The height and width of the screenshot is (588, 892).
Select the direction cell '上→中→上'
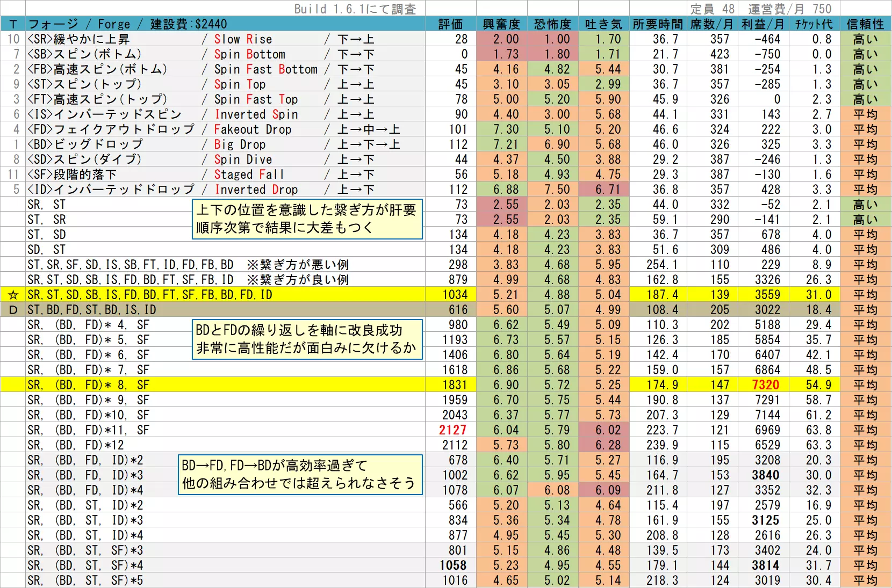pyautogui.click(x=369, y=129)
